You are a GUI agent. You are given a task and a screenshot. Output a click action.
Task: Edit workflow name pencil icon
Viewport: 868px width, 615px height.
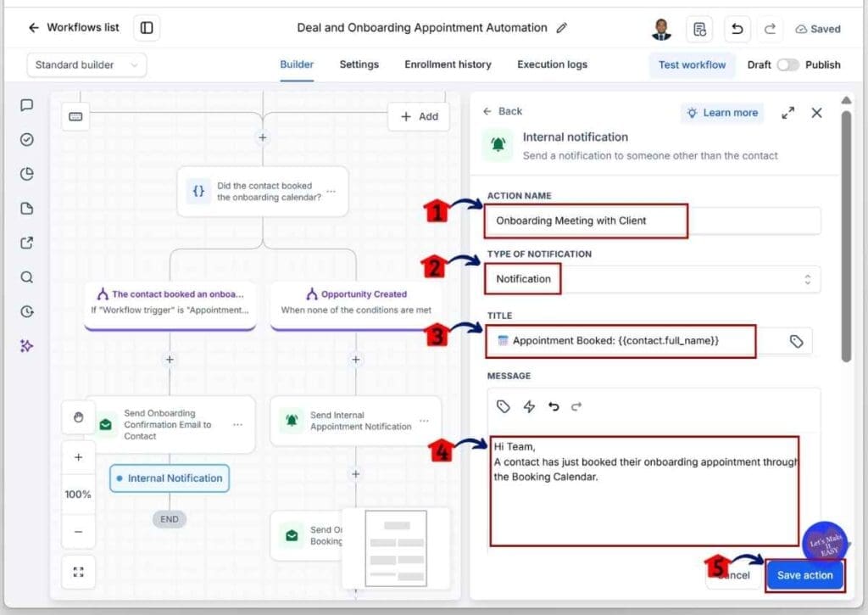(562, 28)
